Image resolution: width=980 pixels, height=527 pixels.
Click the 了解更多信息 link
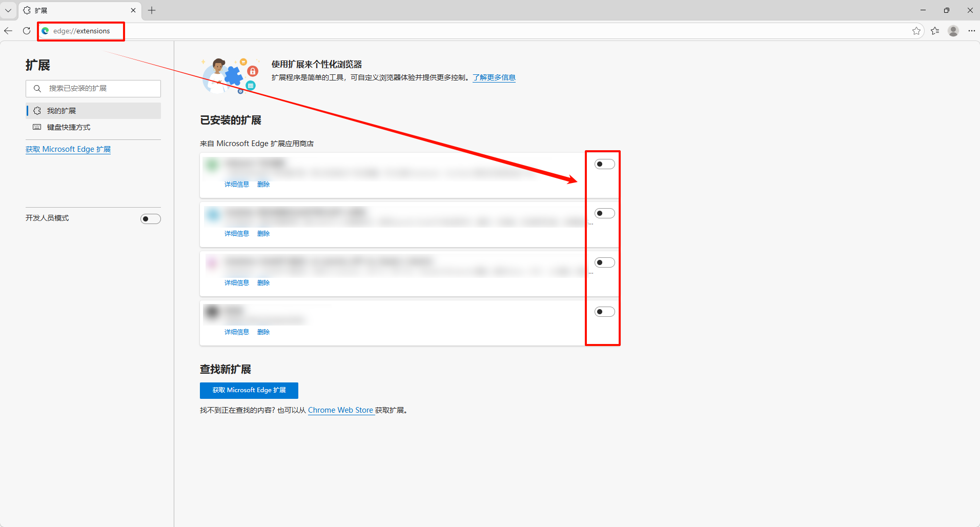(494, 77)
